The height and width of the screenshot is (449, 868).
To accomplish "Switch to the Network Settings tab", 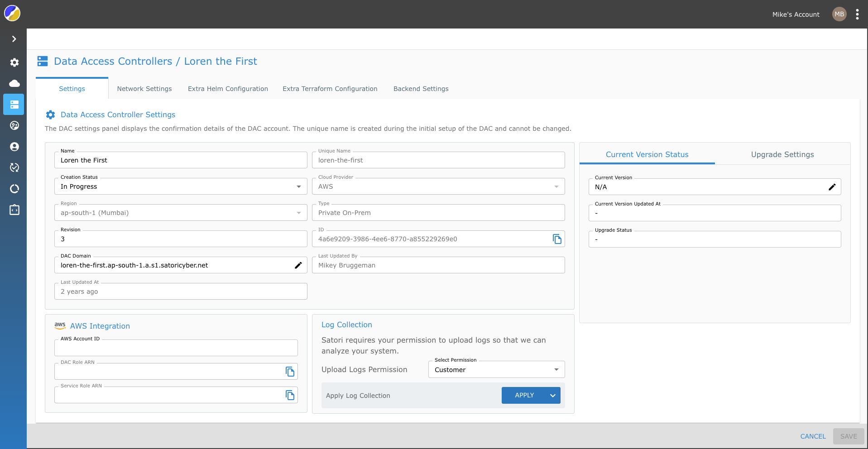I will pos(144,89).
